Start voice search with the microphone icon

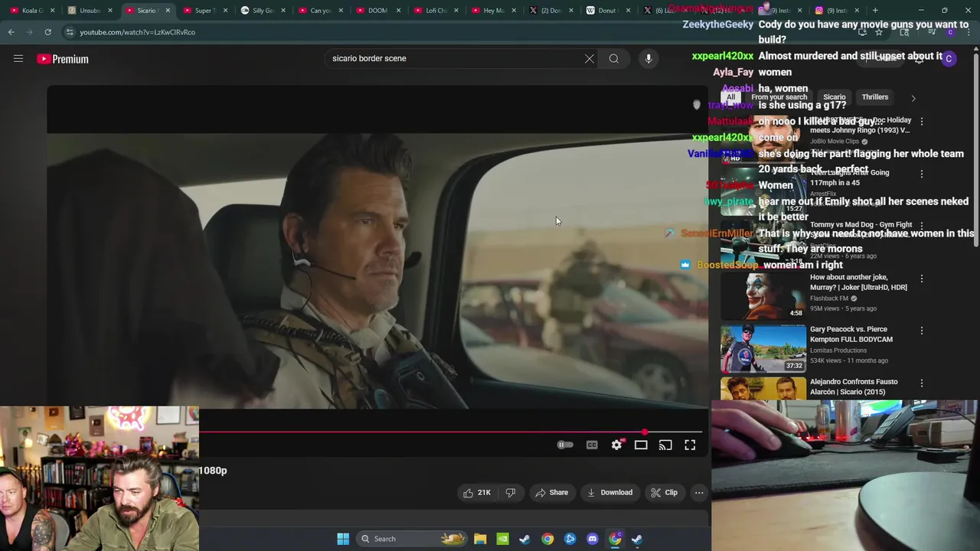648,59
